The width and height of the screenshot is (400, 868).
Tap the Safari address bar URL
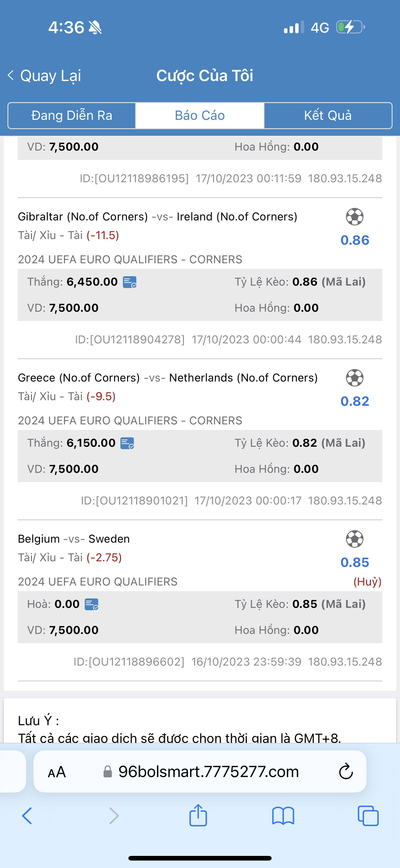tap(208, 772)
